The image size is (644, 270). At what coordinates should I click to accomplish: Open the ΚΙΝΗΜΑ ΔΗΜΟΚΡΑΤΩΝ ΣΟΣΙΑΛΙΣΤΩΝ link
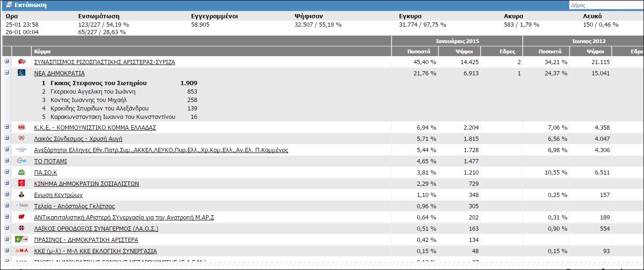click(x=87, y=184)
